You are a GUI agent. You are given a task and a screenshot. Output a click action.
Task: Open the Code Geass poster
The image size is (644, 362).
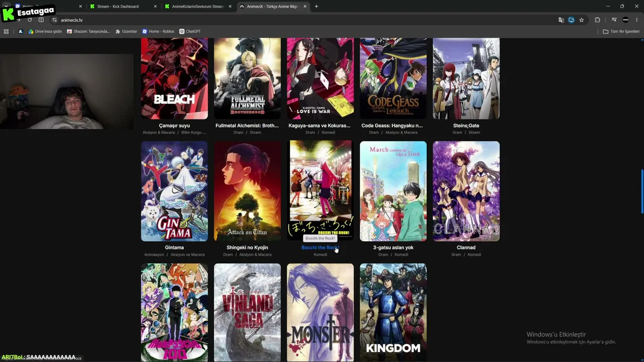pos(393,78)
